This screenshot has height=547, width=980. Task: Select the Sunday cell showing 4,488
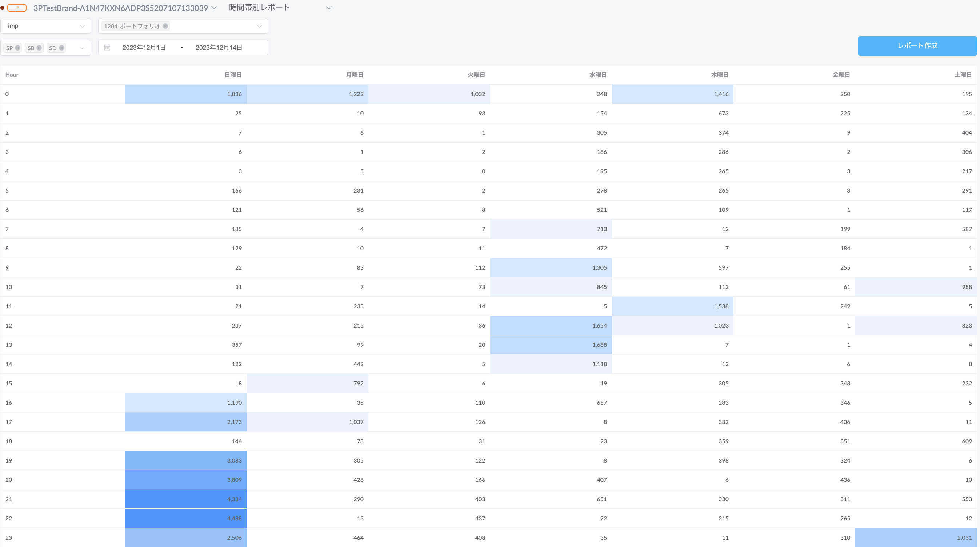click(186, 518)
